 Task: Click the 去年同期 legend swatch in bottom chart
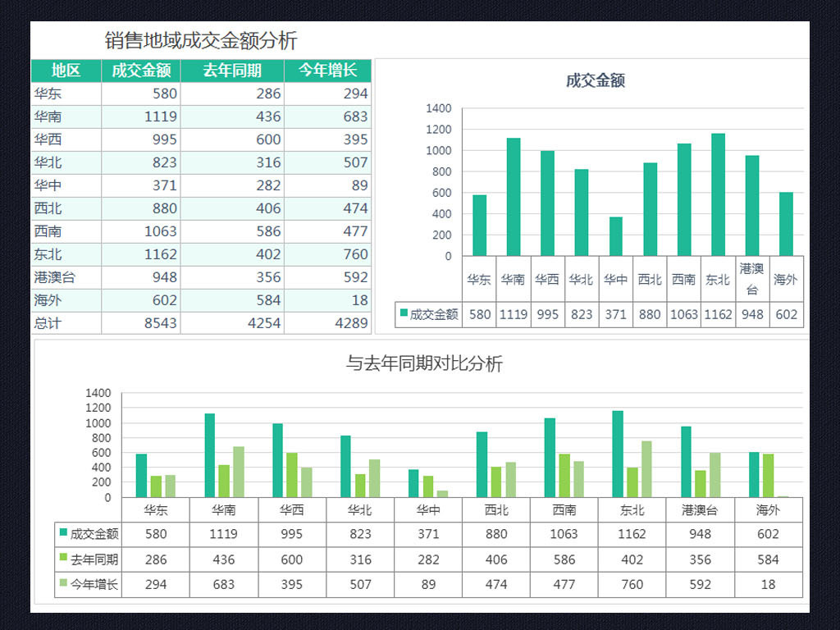point(63,558)
